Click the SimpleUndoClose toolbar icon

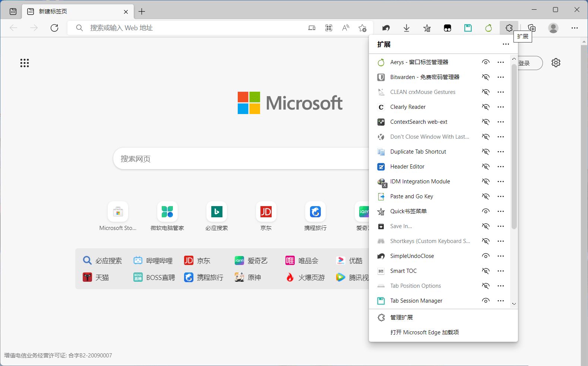(386, 28)
